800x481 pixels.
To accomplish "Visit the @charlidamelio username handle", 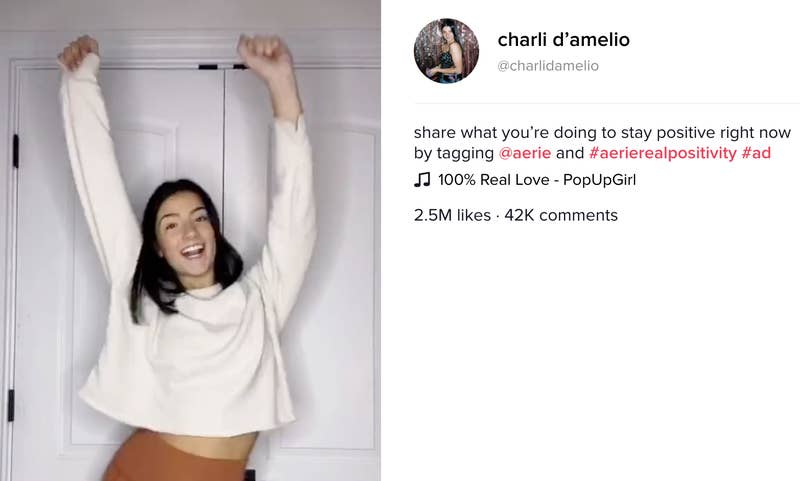I will 548,66.
